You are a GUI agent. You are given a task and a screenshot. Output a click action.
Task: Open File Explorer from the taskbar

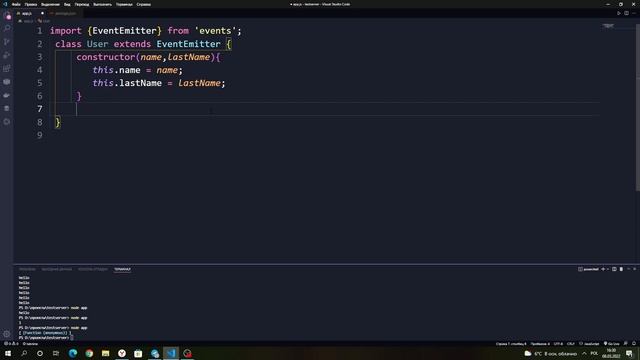click(x=106, y=353)
